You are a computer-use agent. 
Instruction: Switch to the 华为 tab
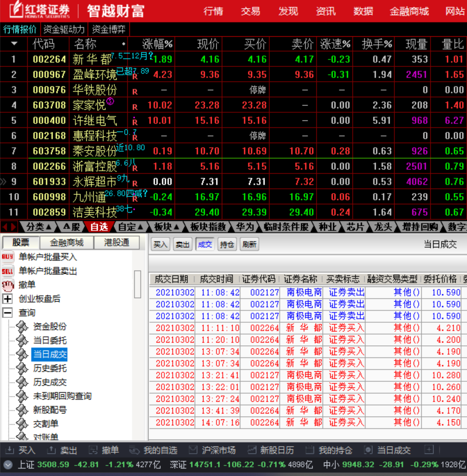click(245, 227)
